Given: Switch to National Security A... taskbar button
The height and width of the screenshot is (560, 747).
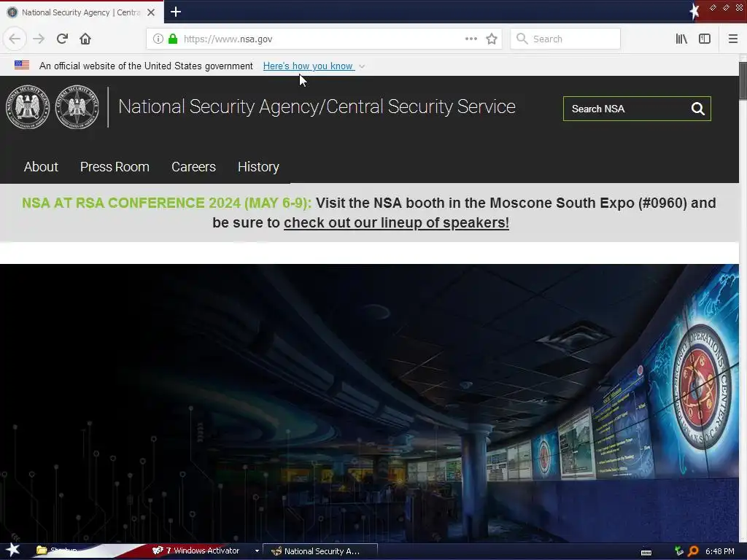Looking at the screenshot, I should (x=320, y=551).
